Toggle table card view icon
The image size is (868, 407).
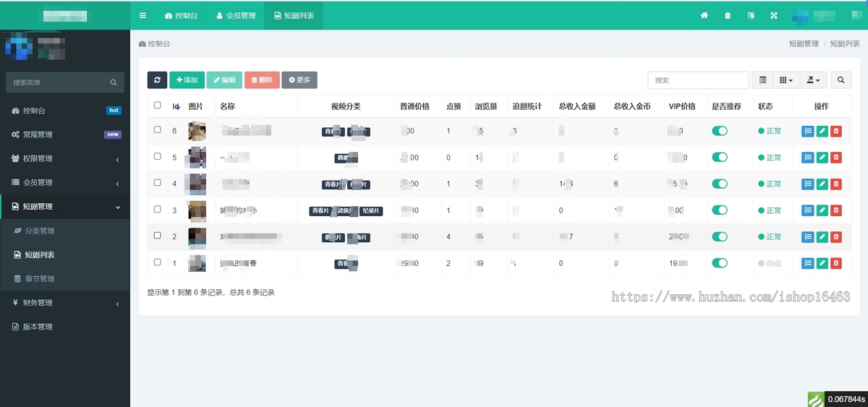(x=763, y=80)
